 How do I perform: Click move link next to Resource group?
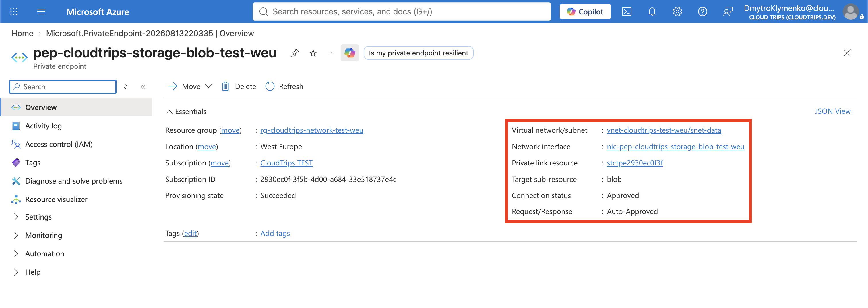(x=230, y=130)
